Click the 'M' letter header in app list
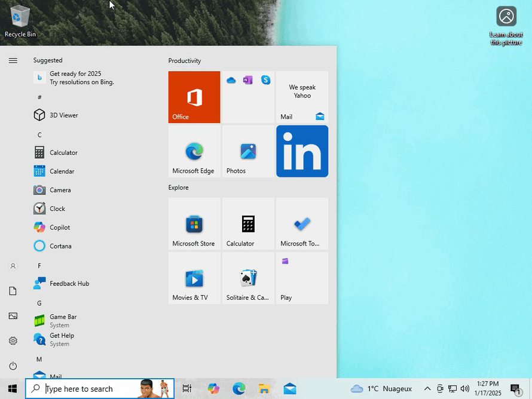The height and width of the screenshot is (399, 532). click(39, 360)
